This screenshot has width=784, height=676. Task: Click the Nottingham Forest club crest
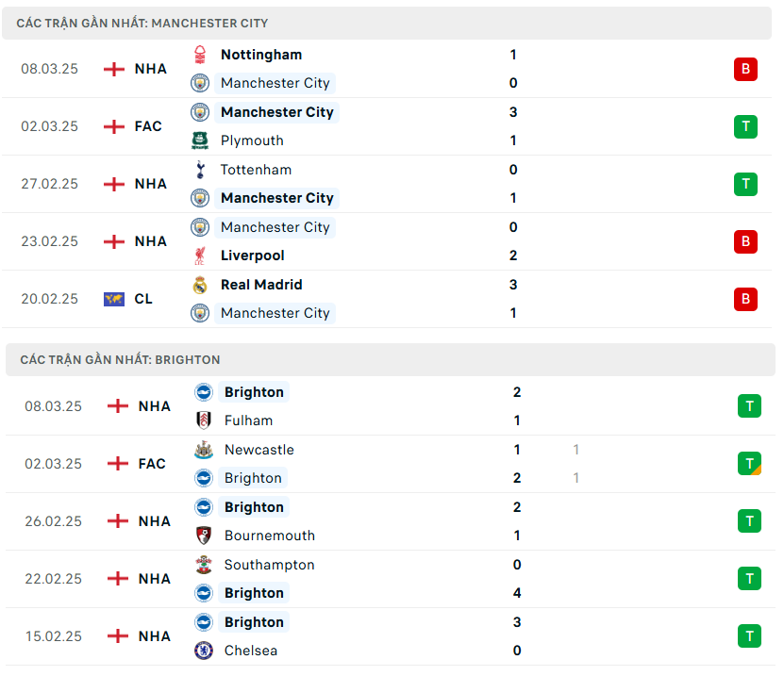(x=200, y=55)
